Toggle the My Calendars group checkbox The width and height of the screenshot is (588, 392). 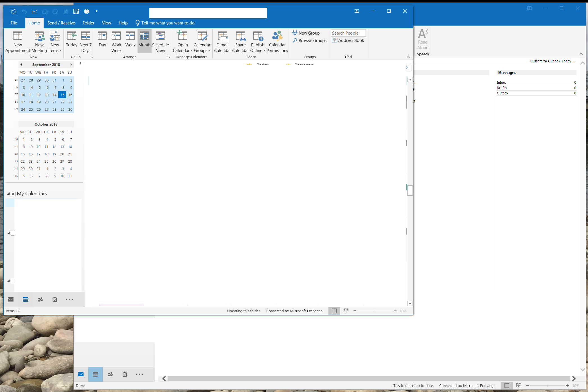(x=13, y=194)
